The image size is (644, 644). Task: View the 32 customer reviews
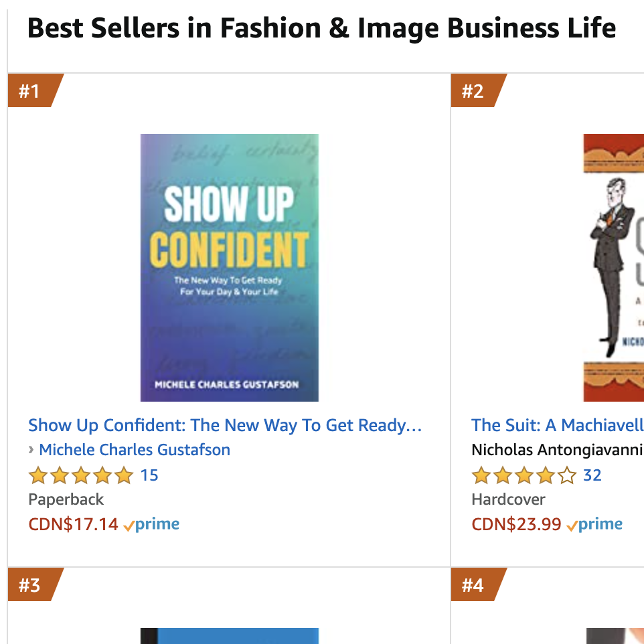click(592, 475)
